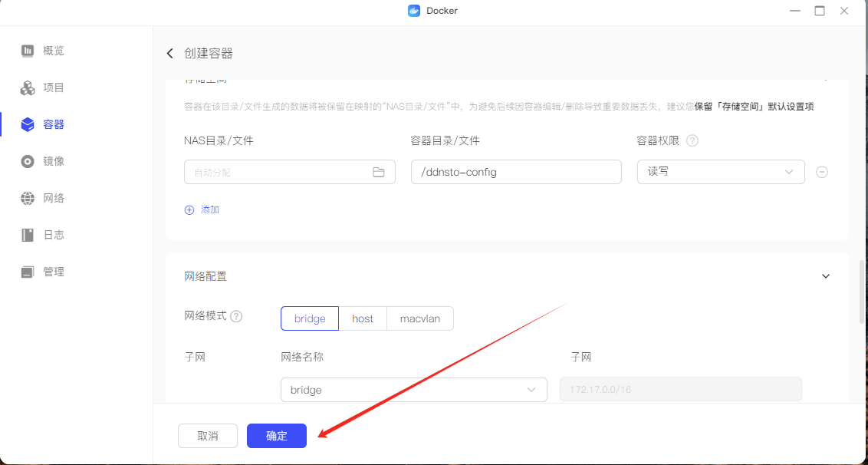The image size is (868, 465).
Task: Click help icon next to 网络模式
Action: [236, 316]
